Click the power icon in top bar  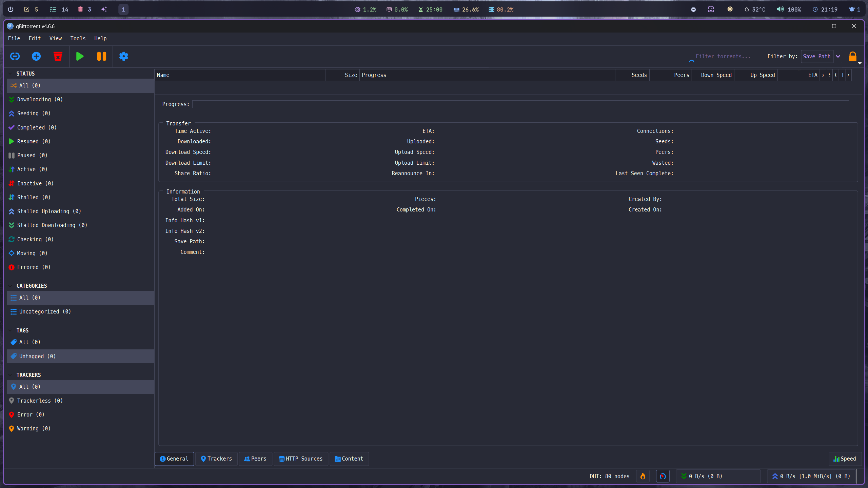click(11, 9)
